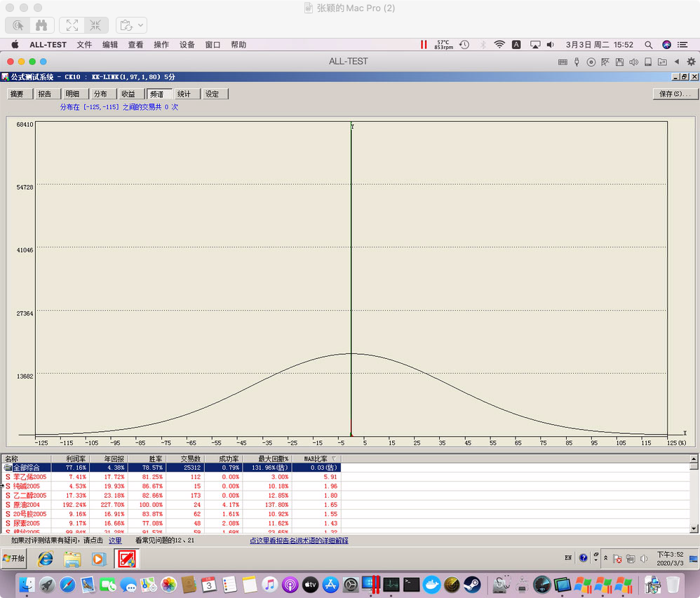Switch to 设定 tab
The height and width of the screenshot is (598, 700).
215,94
